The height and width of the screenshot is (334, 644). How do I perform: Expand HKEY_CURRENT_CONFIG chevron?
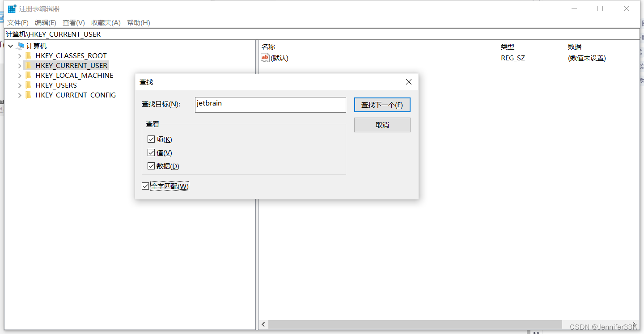click(x=20, y=95)
